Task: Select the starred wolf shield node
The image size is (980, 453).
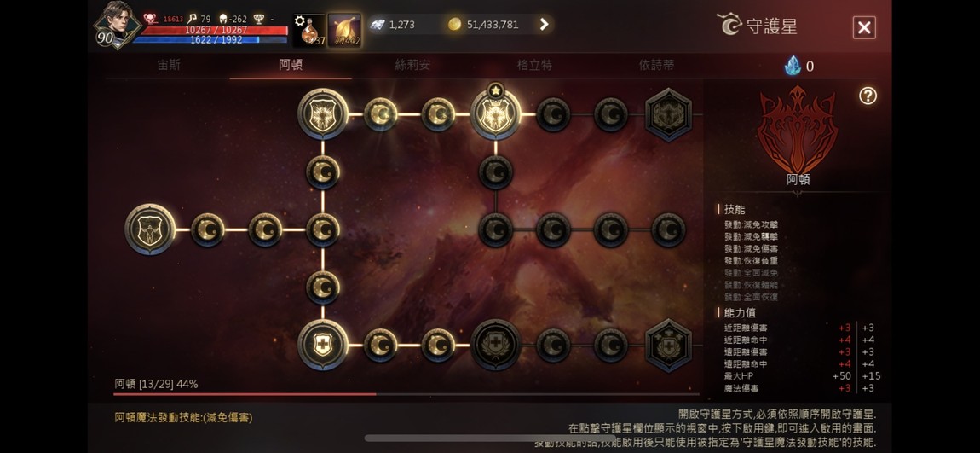Action: pyautogui.click(x=496, y=114)
